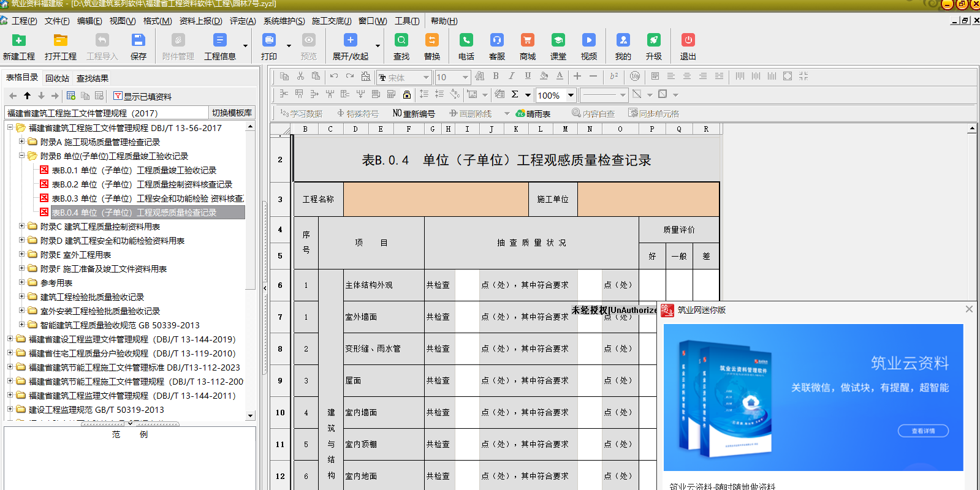Open the 100% zoom dropdown
980x490 pixels.
coord(571,95)
